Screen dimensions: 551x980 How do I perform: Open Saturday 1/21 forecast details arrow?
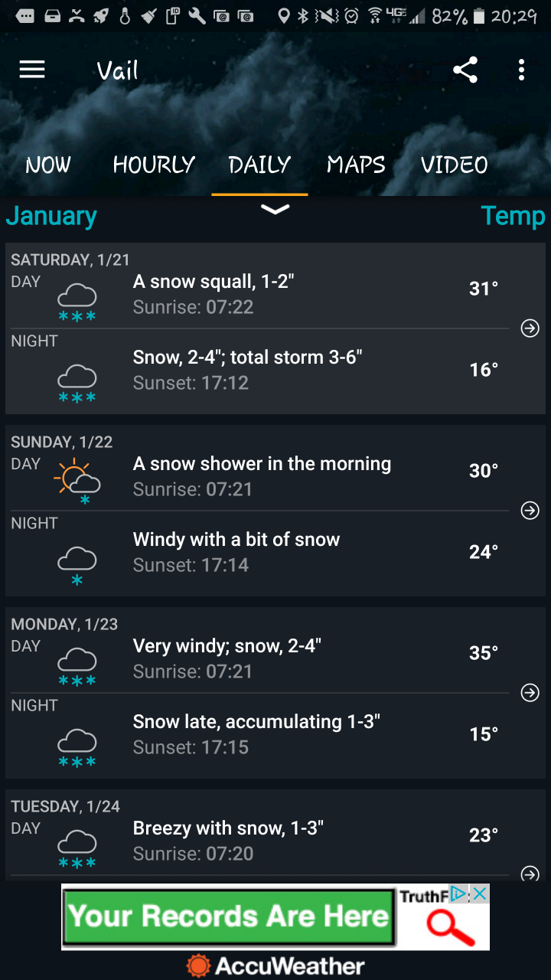pyautogui.click(x=530, y=328)
